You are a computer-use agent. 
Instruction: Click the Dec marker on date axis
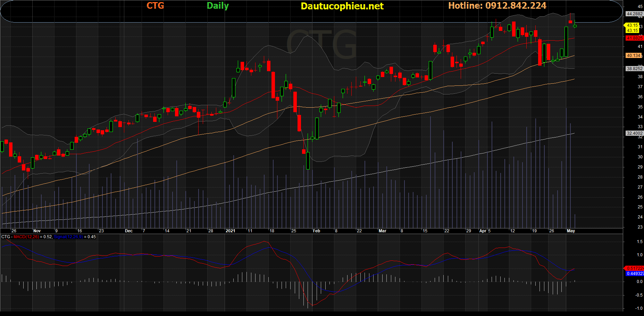pyautogui.click(x=128, y=231)
